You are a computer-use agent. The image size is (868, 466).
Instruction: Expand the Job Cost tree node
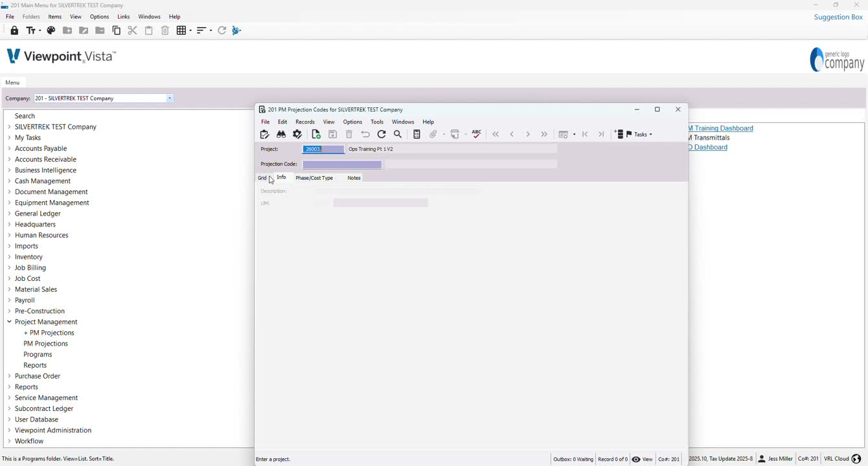[10, 278]
